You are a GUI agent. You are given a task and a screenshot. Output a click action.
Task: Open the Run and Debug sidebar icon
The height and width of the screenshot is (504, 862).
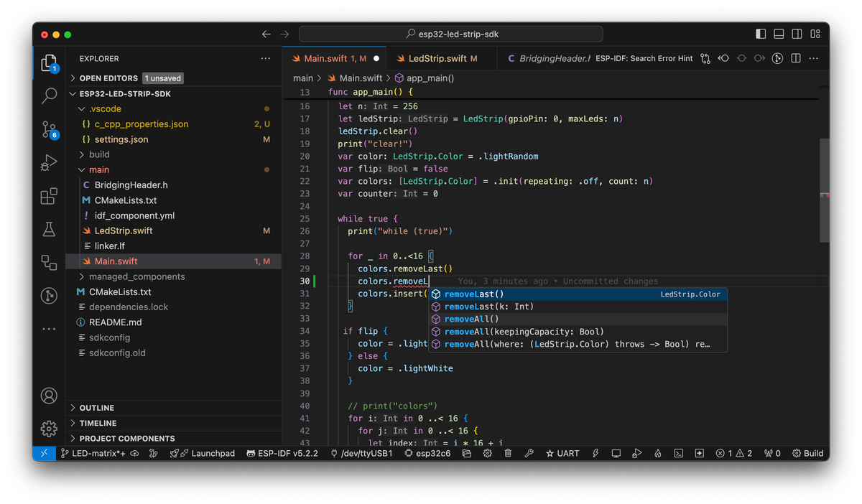coord(49,163)
